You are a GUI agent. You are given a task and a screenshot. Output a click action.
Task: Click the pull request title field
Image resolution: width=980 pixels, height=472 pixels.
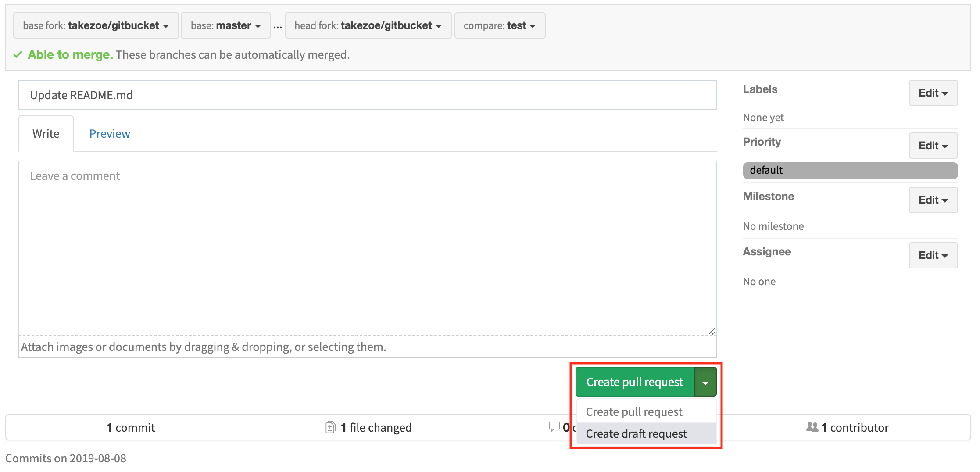(x=368, y=95)
